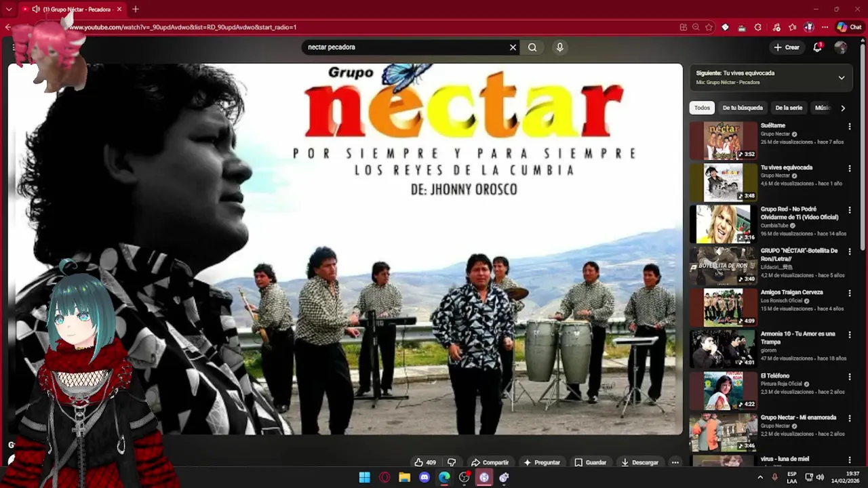868x488 pixels.
Task: Open the Suéltame video thumbnail
Action: (724, 140)
